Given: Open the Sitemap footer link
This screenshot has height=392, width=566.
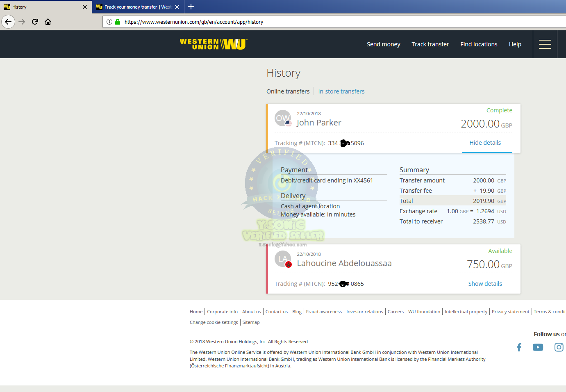Looking at the screenshot, I should coord(251,322).
